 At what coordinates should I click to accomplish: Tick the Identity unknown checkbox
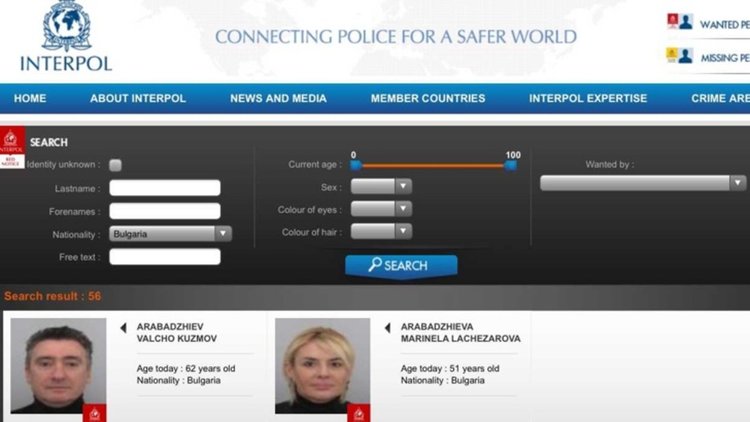pos(115,165)
